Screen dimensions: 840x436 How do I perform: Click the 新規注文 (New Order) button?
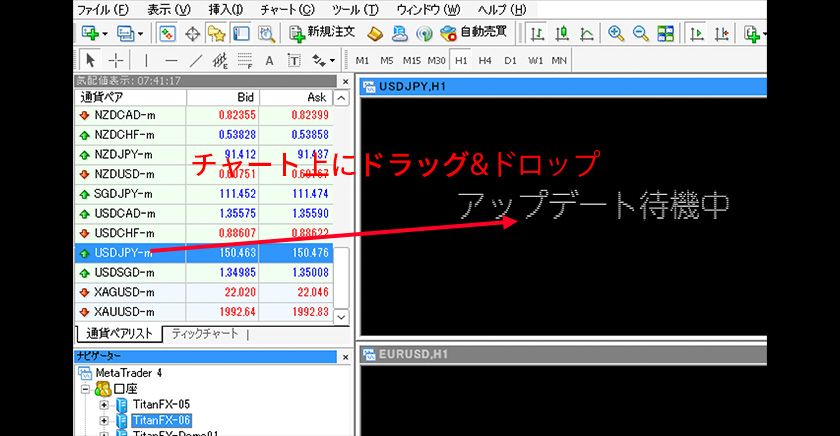coord(321,33)
